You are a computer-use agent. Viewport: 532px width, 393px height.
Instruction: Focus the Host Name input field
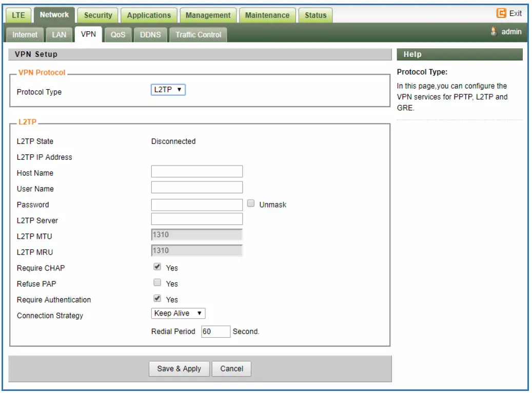tap(196, 172)
